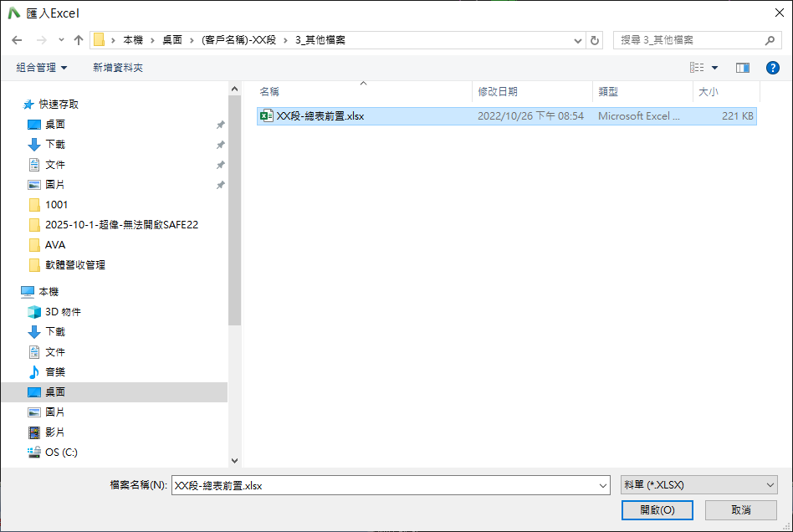Click 新增資料夾 in the toolbar

(x=118, y=67)
